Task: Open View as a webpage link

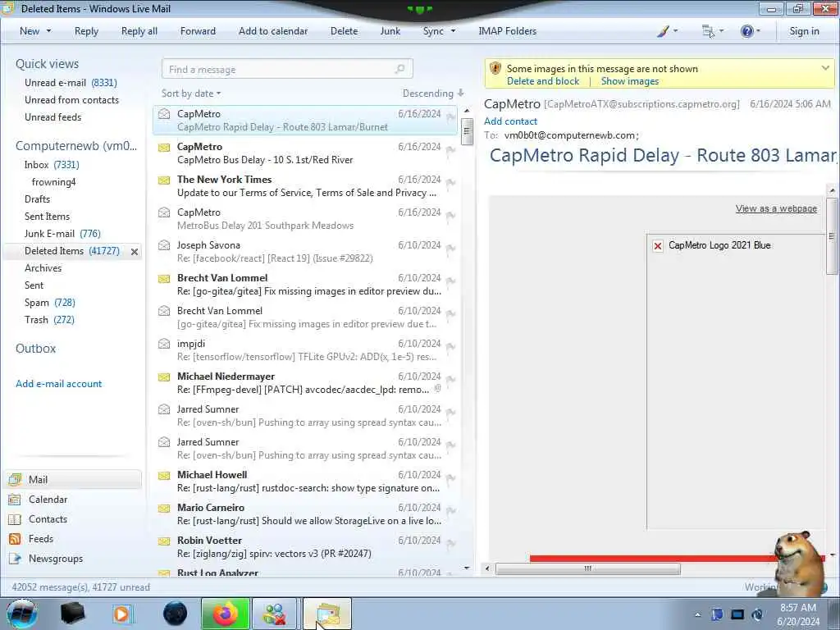Action: coord(776,208)
